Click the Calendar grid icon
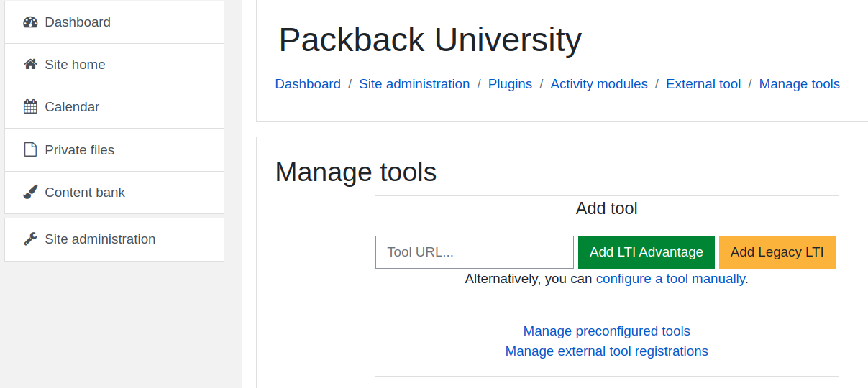This screenshot has height=388, width=868. [x=30, y=107]
